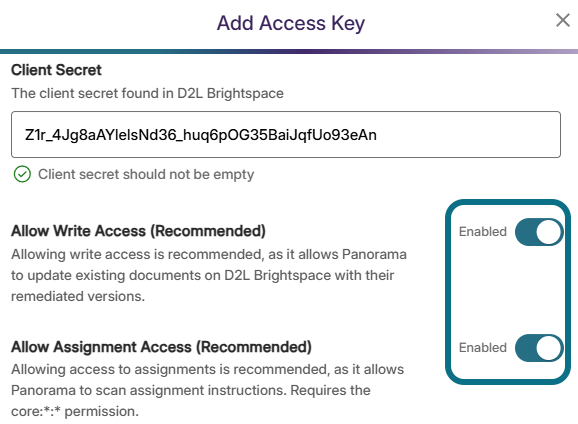
Task: Click the gradient divider under the title
Action: click(x=289, y=51)
